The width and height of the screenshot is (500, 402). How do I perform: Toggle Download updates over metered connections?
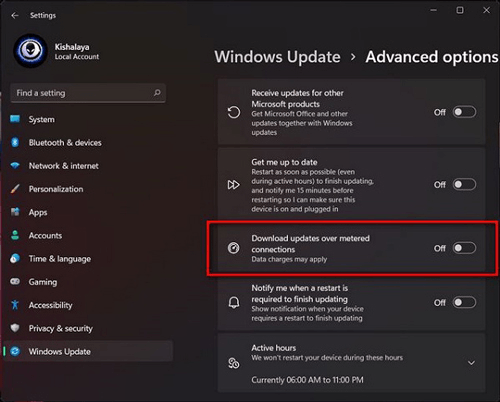(464, 248)
